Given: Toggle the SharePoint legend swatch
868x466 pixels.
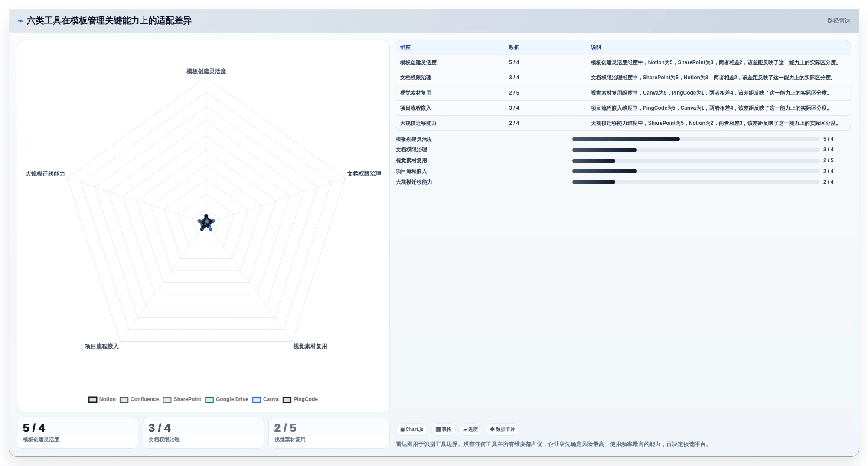Looking at the screenshot, I should coord(167,400).
